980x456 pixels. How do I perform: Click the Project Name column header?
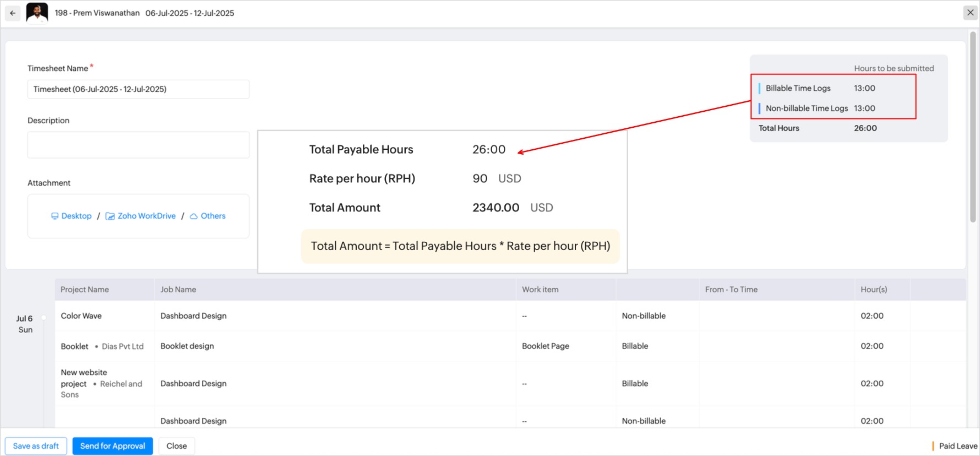pos(85,290)
